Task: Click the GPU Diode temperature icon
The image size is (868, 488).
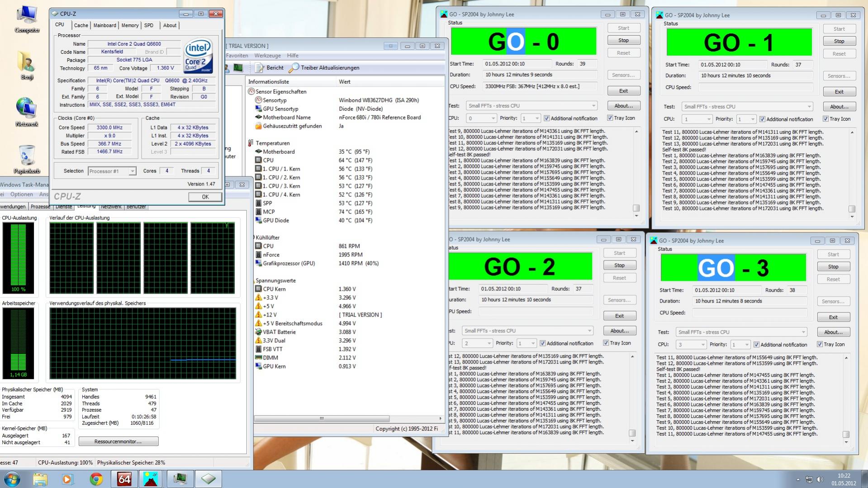Action: coord(258,221)
